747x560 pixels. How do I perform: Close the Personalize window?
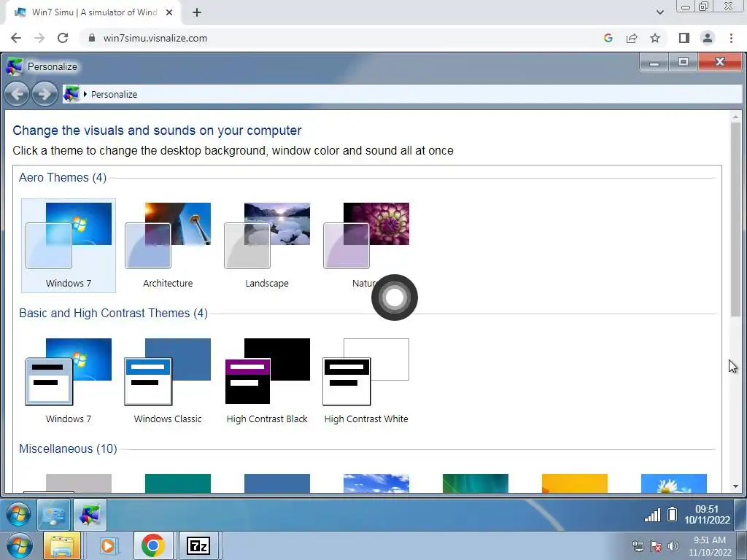tap(720, 63)
